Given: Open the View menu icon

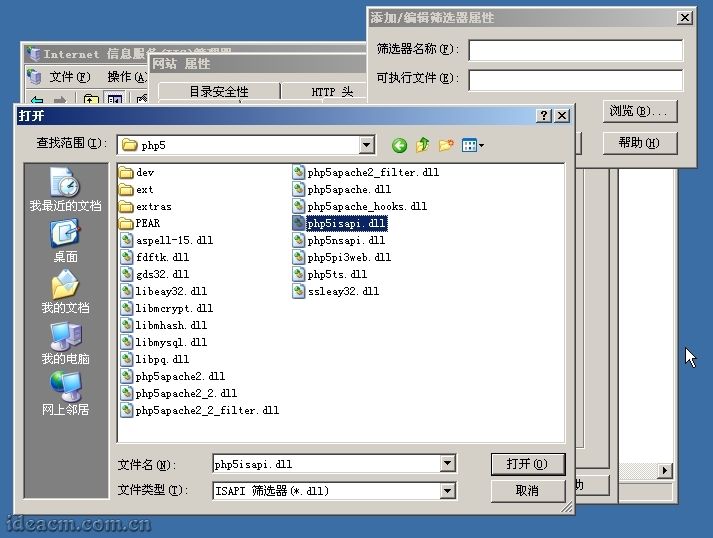Looking at the screenshot, I should [x=472, y=145].
